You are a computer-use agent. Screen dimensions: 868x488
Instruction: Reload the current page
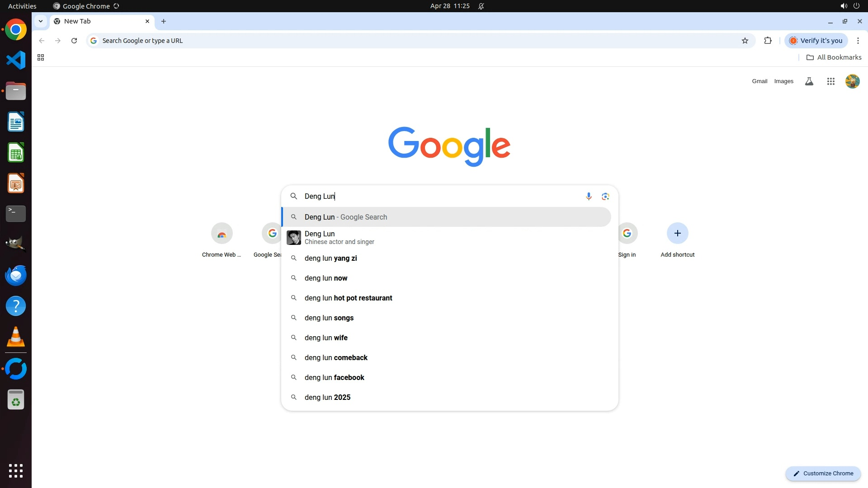(x=74, y=41)
